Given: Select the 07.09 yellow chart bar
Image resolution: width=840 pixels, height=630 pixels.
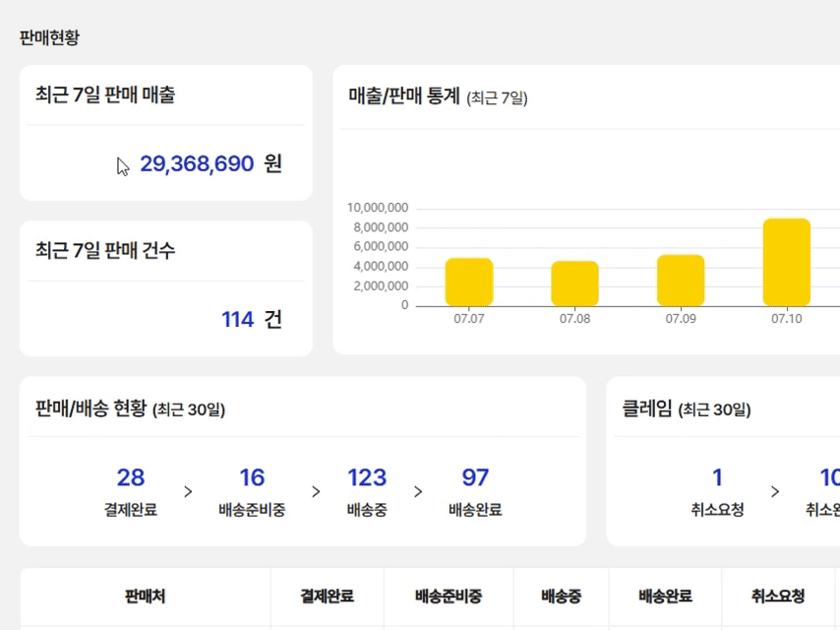Looking at the screenshot, I should click(681, 281).
